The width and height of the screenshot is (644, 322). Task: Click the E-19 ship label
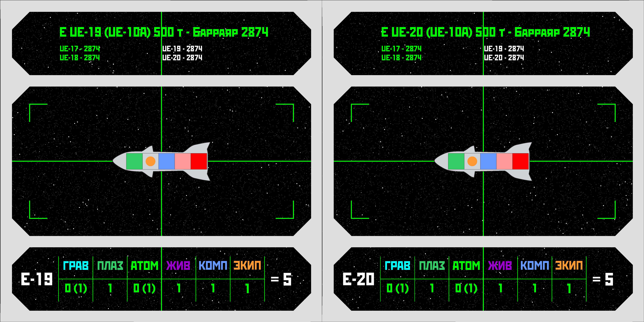click(37, 279)
